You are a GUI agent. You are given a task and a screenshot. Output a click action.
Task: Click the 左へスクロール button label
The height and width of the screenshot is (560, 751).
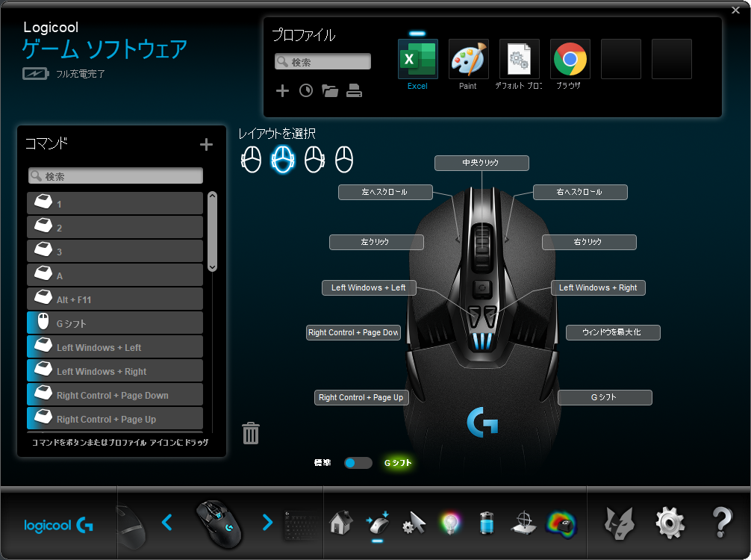[385, 192]
